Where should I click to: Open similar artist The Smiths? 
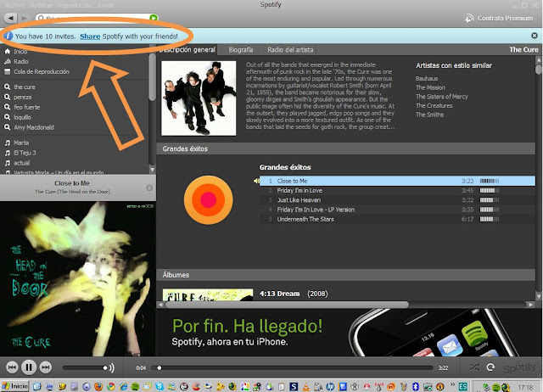(430, 115)
